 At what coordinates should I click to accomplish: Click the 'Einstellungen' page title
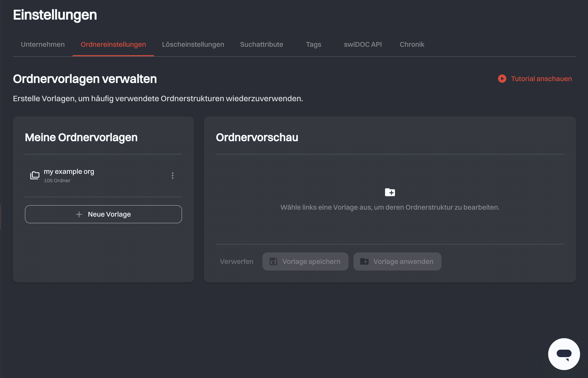coord(55,15)
